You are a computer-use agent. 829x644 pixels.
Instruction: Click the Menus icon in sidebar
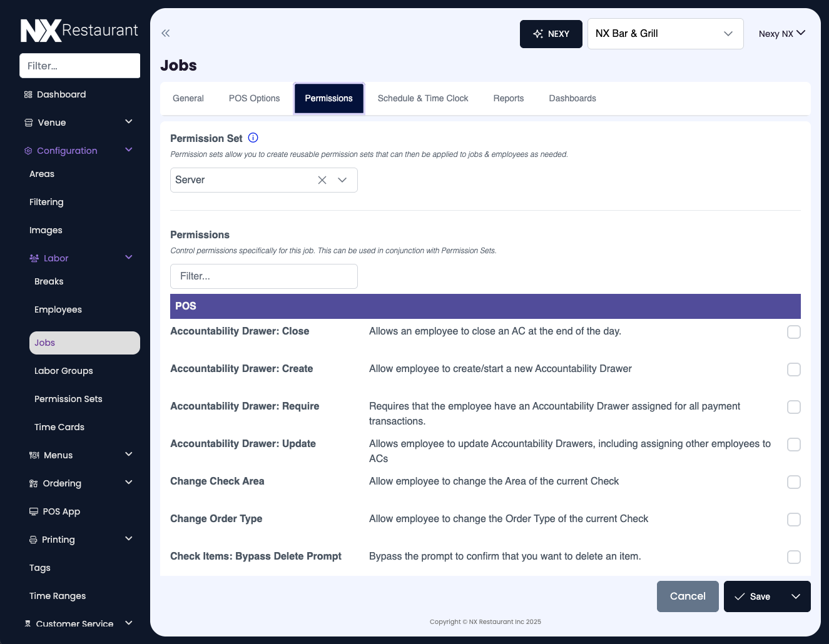[x=34, y=455]
